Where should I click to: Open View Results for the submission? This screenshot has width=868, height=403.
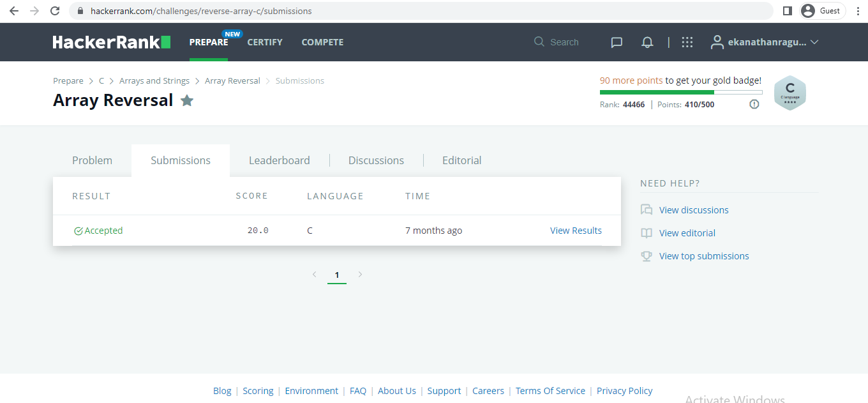click(x=576, y=231)
